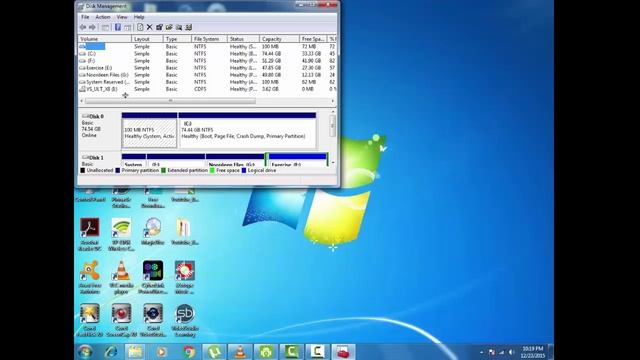This screenshot has width=640, height=360.
Task: Click the Primary partition legend swatch
Action: 118,170
